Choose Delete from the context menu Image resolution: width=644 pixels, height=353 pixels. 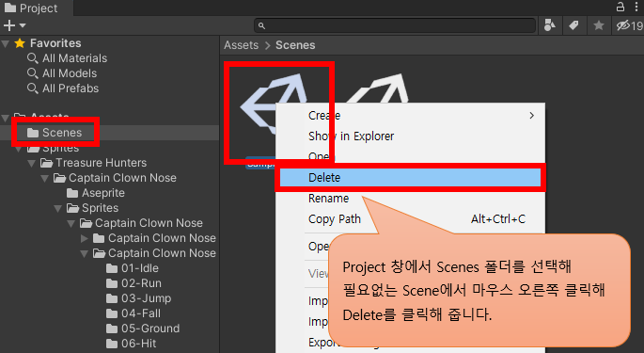point(410,178)
